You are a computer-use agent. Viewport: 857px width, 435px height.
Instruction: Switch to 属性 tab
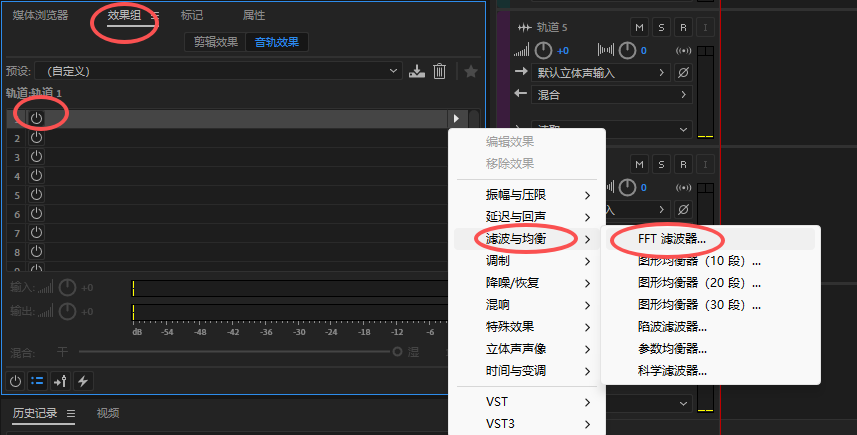(x=254, y=15)
